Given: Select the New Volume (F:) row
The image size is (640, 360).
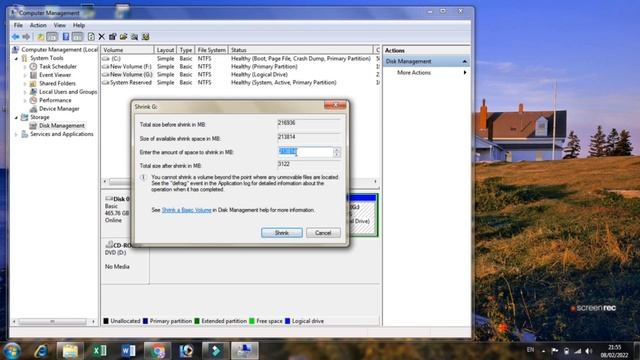Looking at the screenshot, I should pos(240,67).
